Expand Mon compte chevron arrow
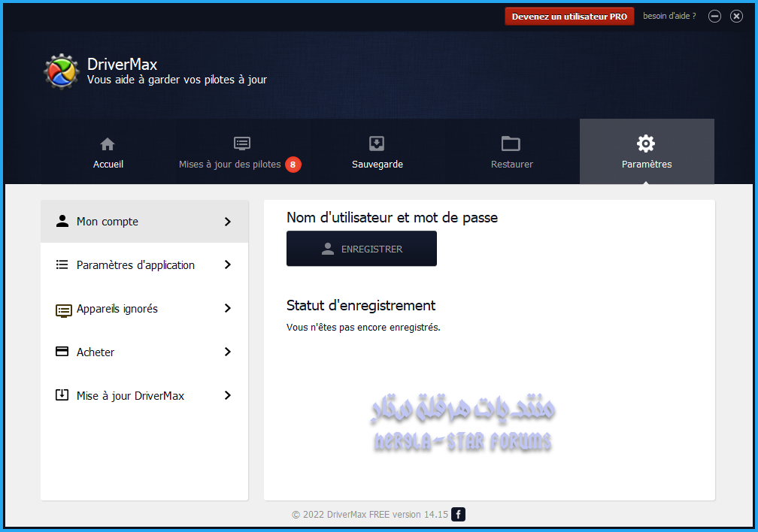This screenshot has height=532, width=758. (228, 222)
